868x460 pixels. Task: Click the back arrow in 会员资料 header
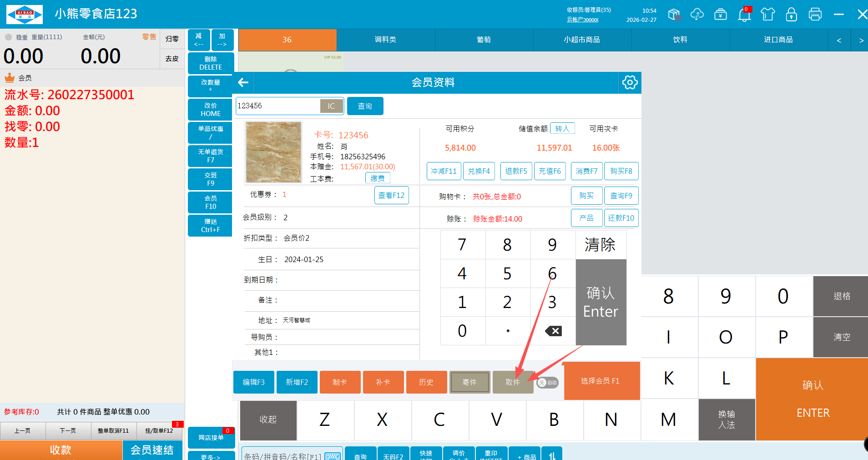click(x=243, y=82)
